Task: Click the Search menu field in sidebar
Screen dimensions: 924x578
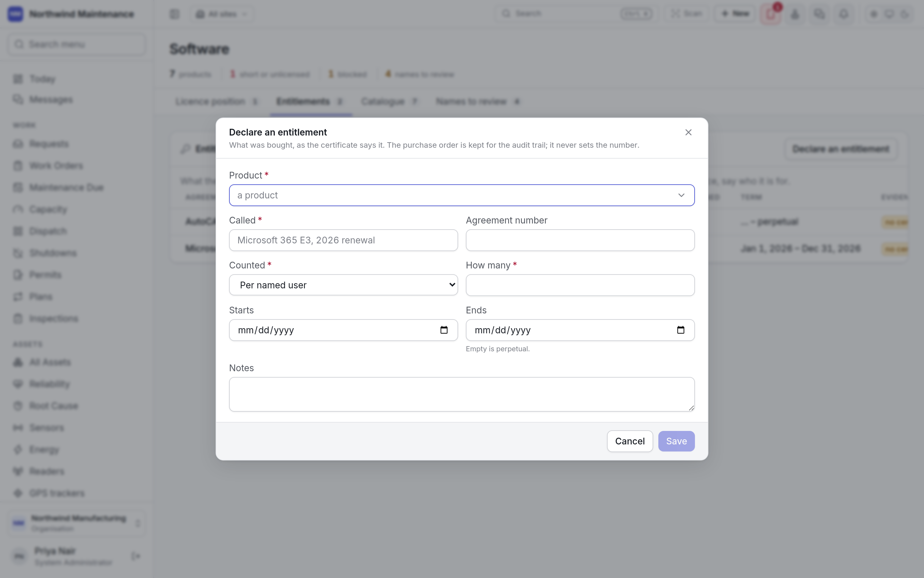Action: 76,44
